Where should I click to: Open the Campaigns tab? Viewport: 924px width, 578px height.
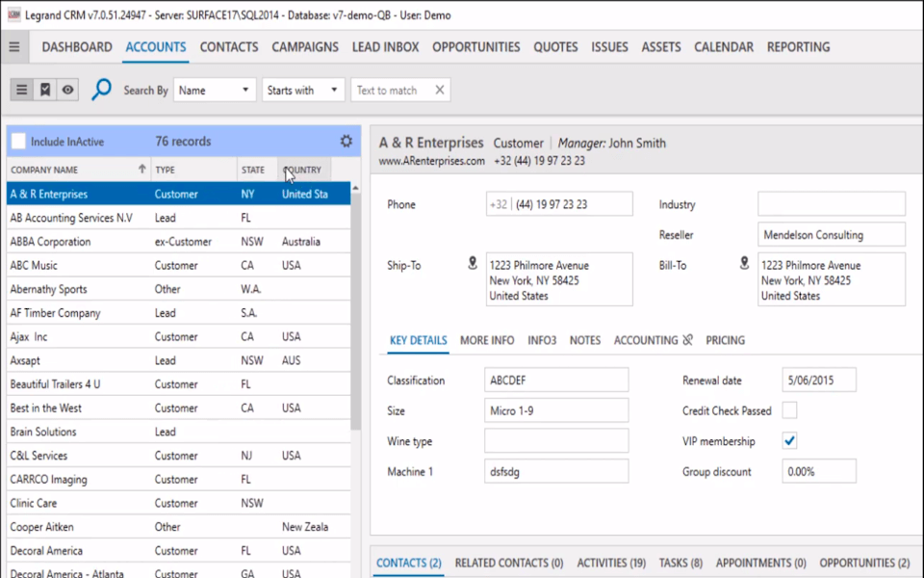tap(305, 47)
